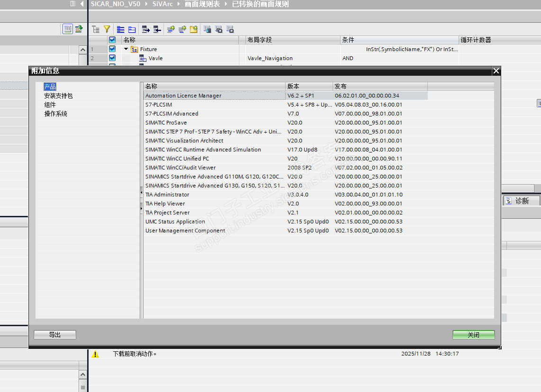Click the window layout icon in title bar
The height and width of the screenshot is (392, 541).
73,4
